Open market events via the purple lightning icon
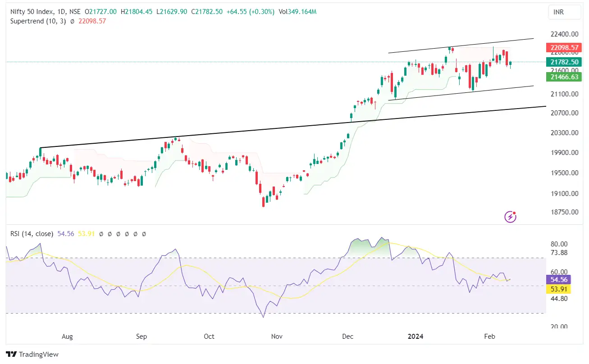This screenshot has width=589, height=364. 510,217
